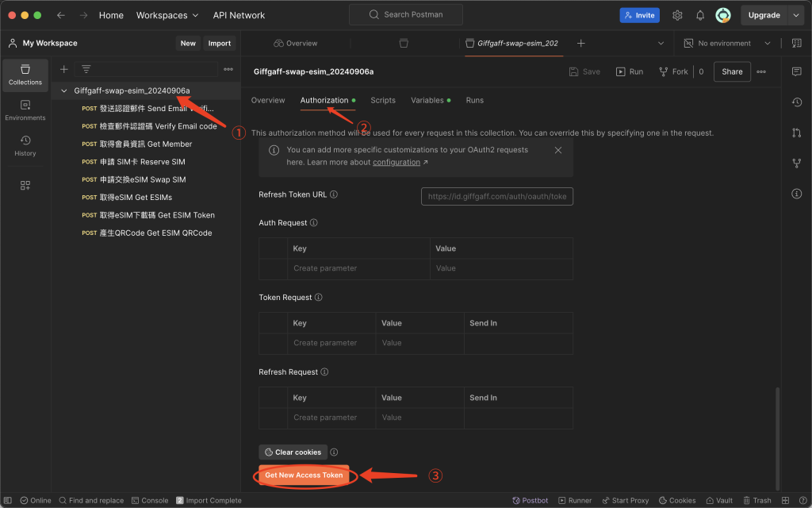This screenshot has height=508, width=812.
Task: Switch to the collection's Overview sub-tab
Action: click(268, 100)
